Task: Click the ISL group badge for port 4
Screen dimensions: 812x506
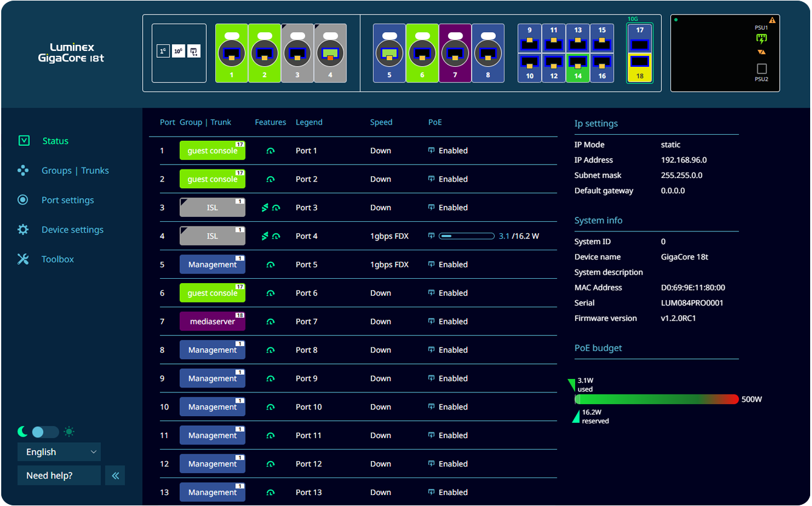Action: click(x=212, y=236)
